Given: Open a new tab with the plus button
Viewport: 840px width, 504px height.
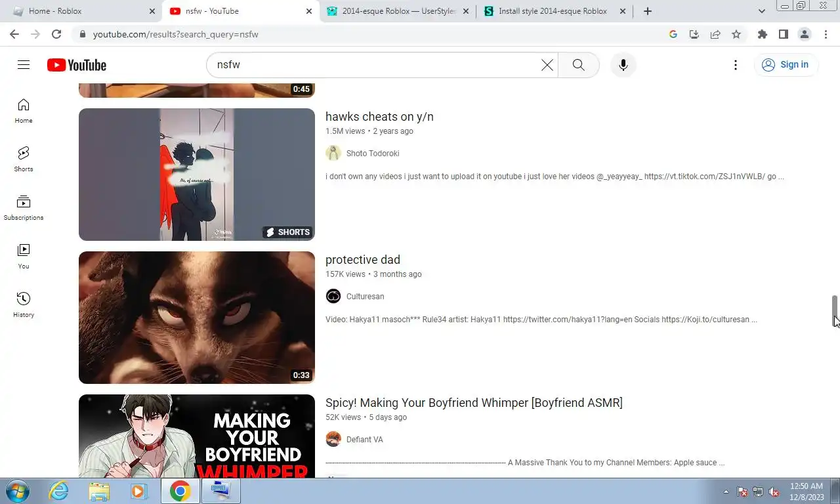Looking at the screenshot, I should coord(648,11).
